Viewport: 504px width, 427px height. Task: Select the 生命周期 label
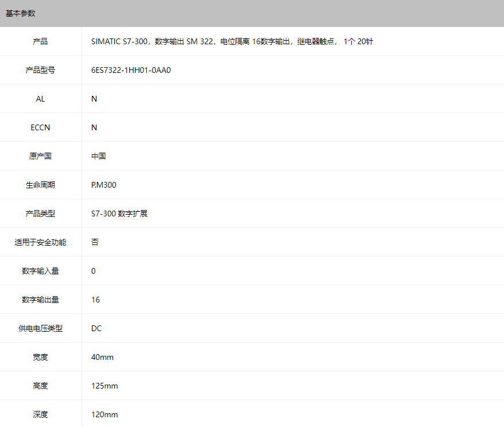[x=40, y=185]
